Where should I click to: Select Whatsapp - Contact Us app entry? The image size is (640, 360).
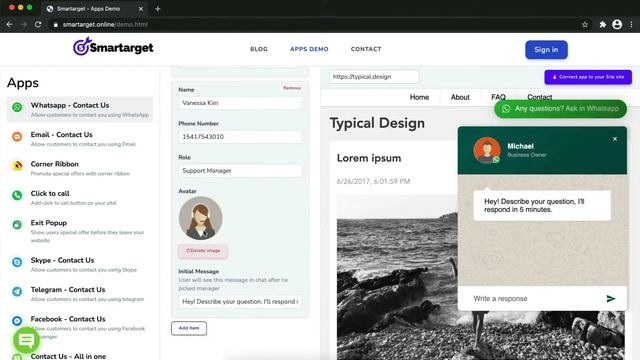[80, 109]
